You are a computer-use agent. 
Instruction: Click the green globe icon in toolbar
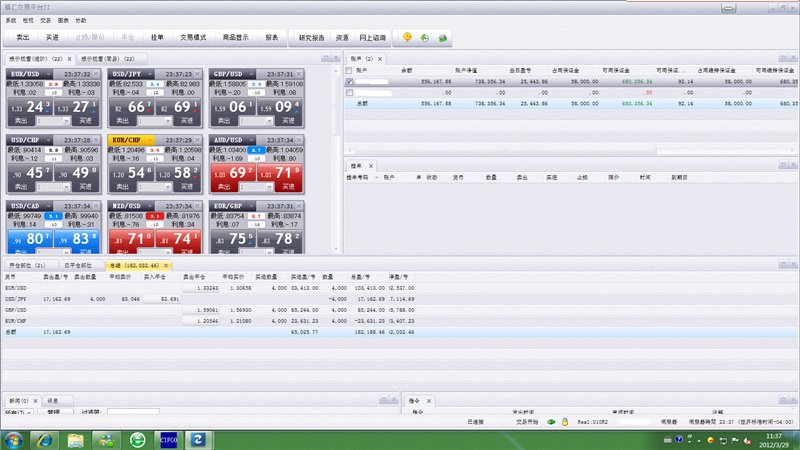[x=442, y=37]
